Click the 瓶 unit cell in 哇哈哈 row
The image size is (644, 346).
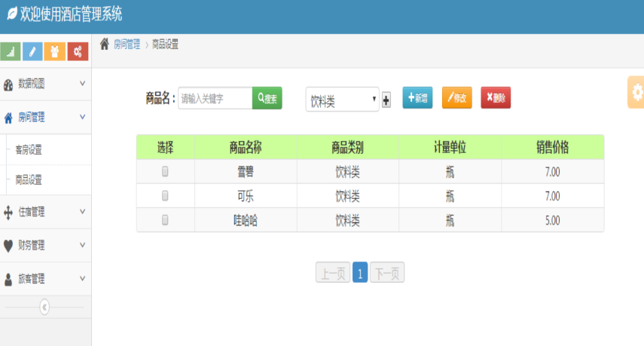click(x=450, y=221)
